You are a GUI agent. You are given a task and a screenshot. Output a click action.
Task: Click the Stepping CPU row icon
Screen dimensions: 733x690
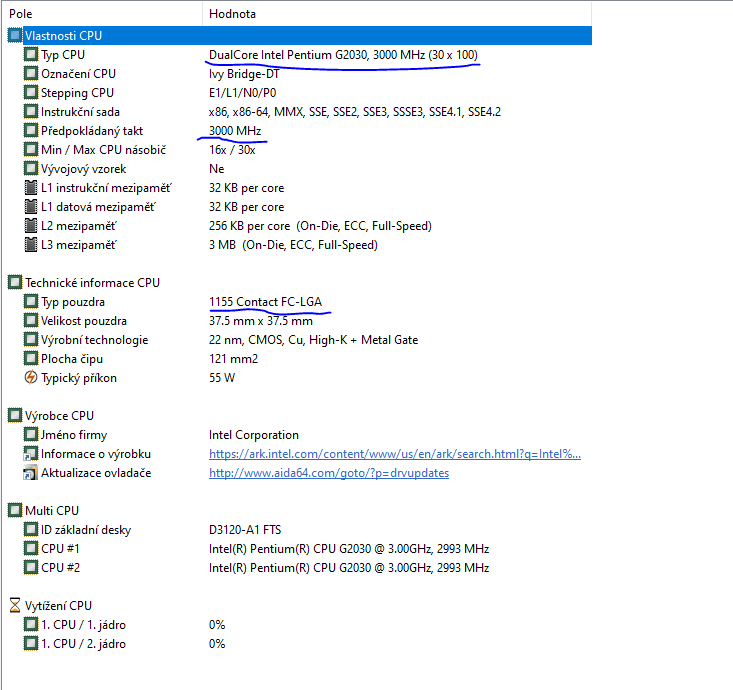click(x=31, y=93)
